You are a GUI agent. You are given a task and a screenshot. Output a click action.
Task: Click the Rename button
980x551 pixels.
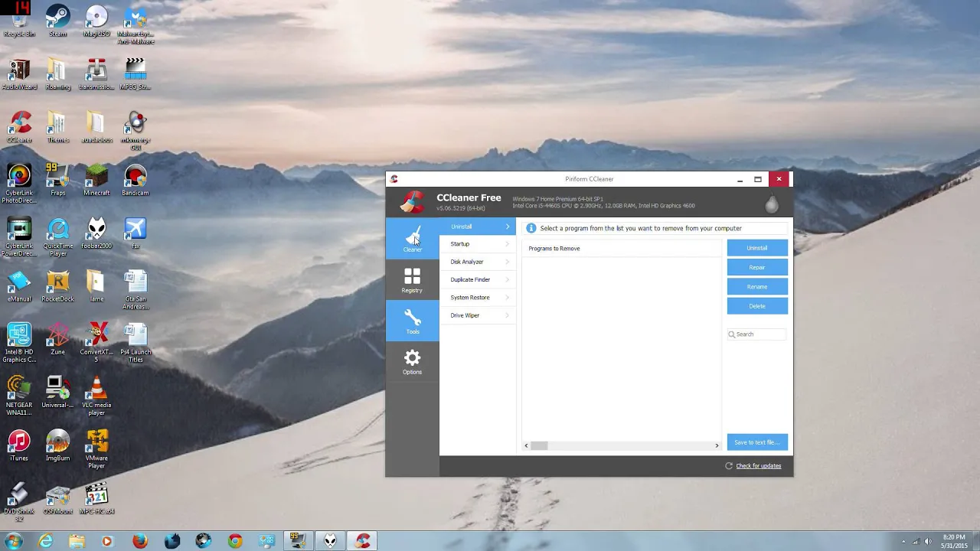tap(757, 286)
